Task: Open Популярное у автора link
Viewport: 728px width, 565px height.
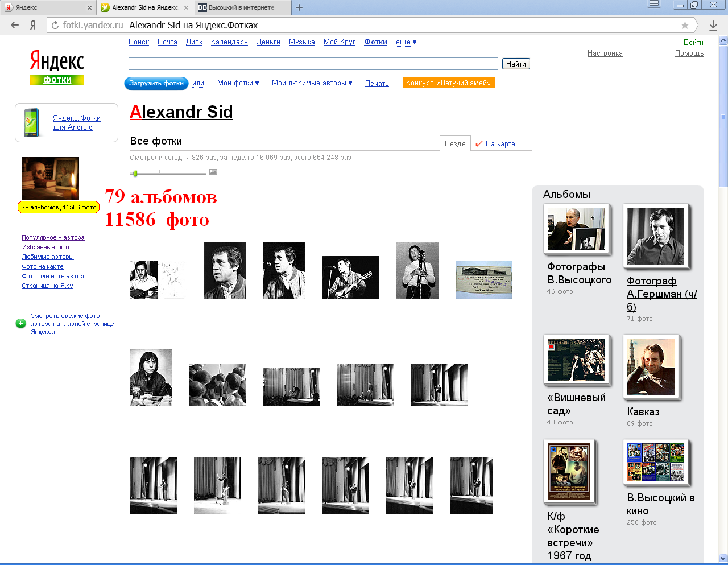Action: [53, 237]
